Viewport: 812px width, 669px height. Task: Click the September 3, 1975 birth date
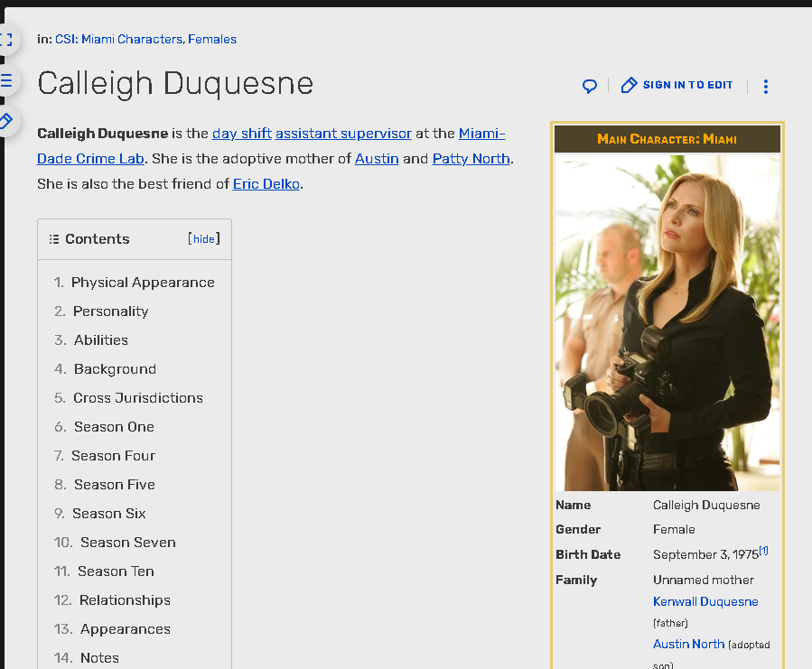[705, 554]
